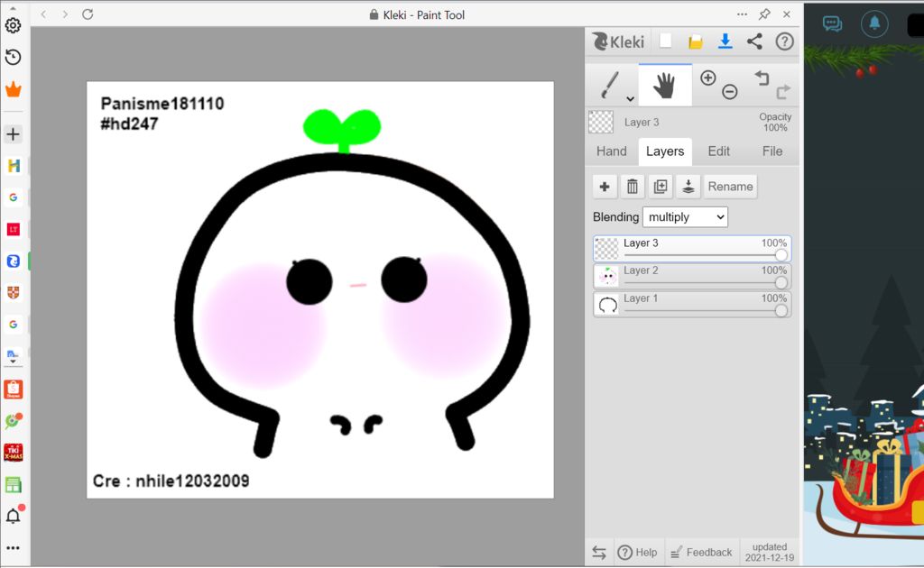Image resolution: width=924 pixels, height=568 pixels.
Task: Expand the brush tool options arrow
Action: [630, 99]
